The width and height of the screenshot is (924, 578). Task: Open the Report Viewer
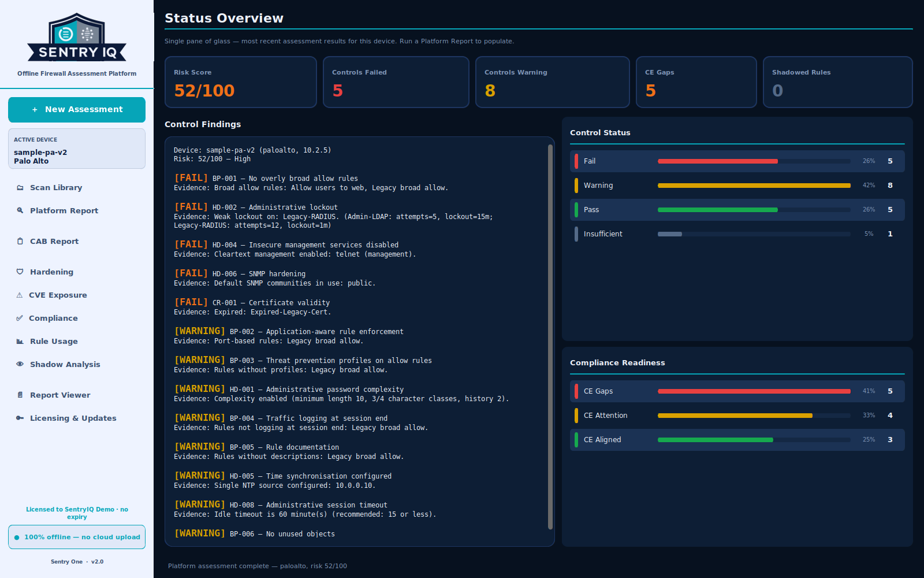coord(77,395)
